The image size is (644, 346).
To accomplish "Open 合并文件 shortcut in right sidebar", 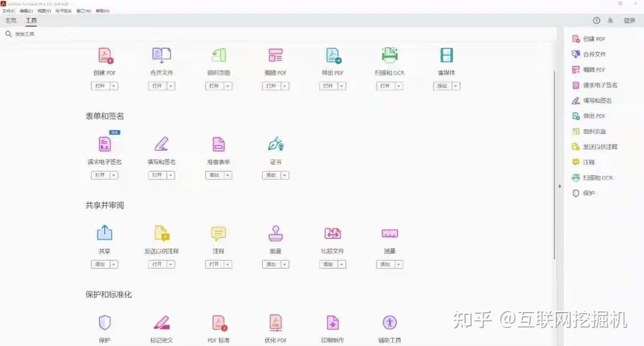I will (x=589, y=54).
